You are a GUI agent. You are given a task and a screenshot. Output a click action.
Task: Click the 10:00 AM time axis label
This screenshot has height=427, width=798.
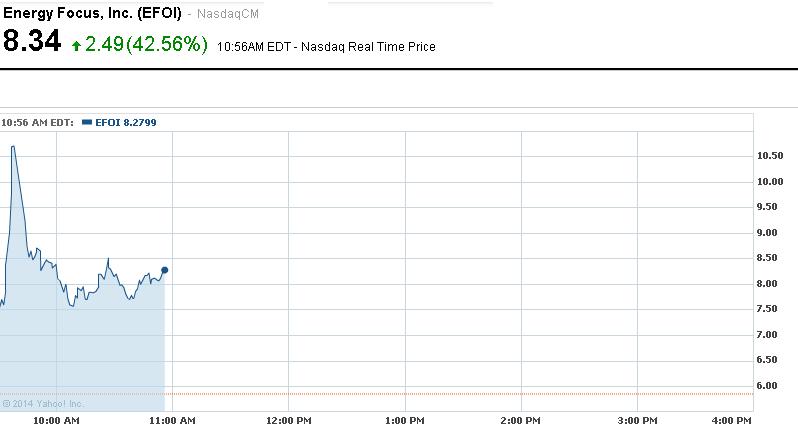pos(56,420)
